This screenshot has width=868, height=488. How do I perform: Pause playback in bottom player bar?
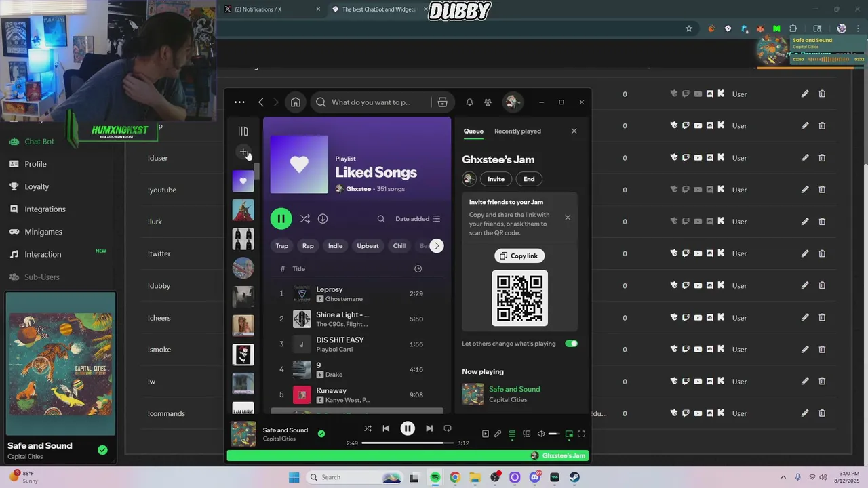pos(408,428)
